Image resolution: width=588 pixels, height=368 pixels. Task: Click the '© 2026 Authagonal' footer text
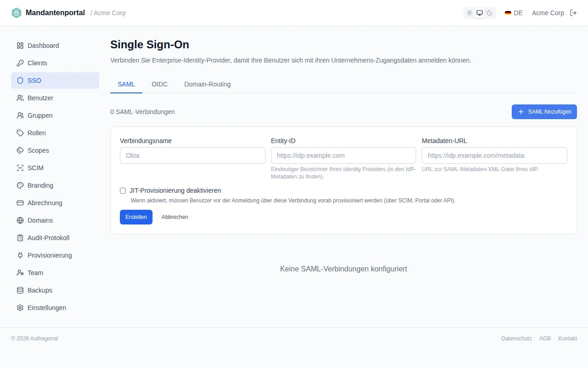(x=34, y=339)
